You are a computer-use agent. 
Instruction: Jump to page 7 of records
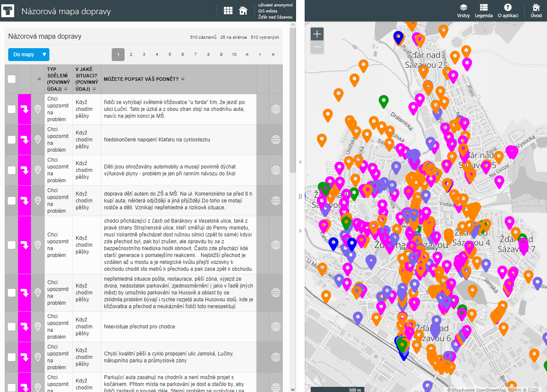[x=196, y=55]
